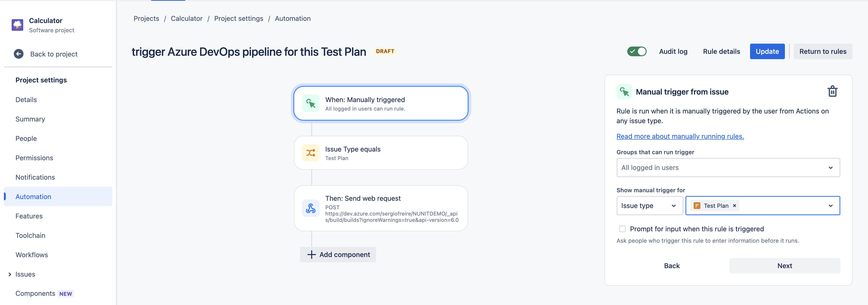The width and height of the screenshot is (868, 305).
Task: Open the Issue Type condition shuffle icon
Action: click(x=310, y=153)
